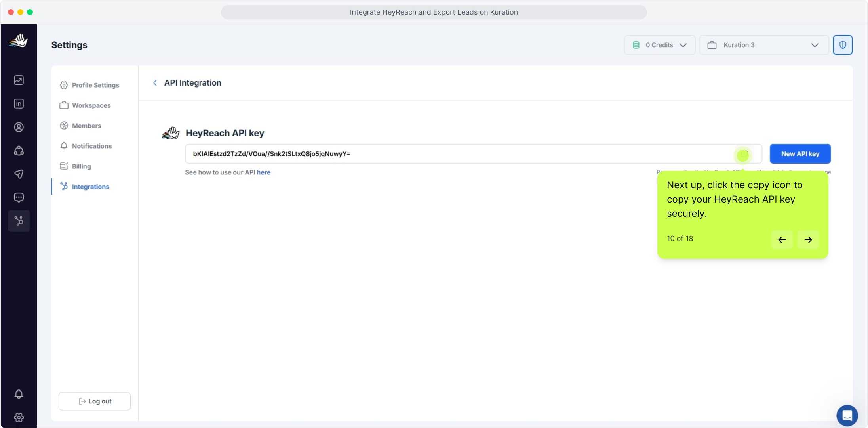Viewport: 868px width, 428px height.
Task: Open the inbox chat sidebar icon
Action: (19, 197)
